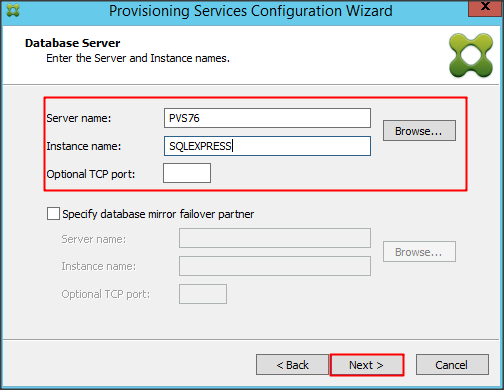Cancel the configuration wizard
Viewport: 504px width, 390px height.
coord(452,365)
